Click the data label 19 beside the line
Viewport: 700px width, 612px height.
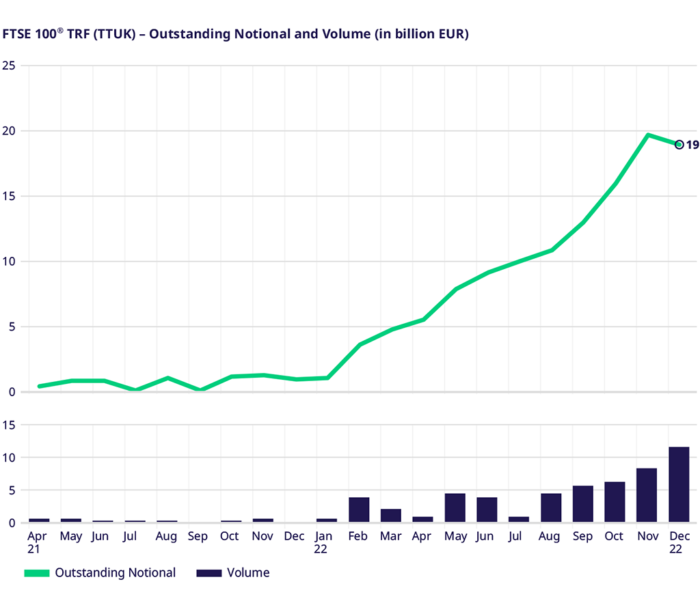pyautogui.click(x=692, y=145)
